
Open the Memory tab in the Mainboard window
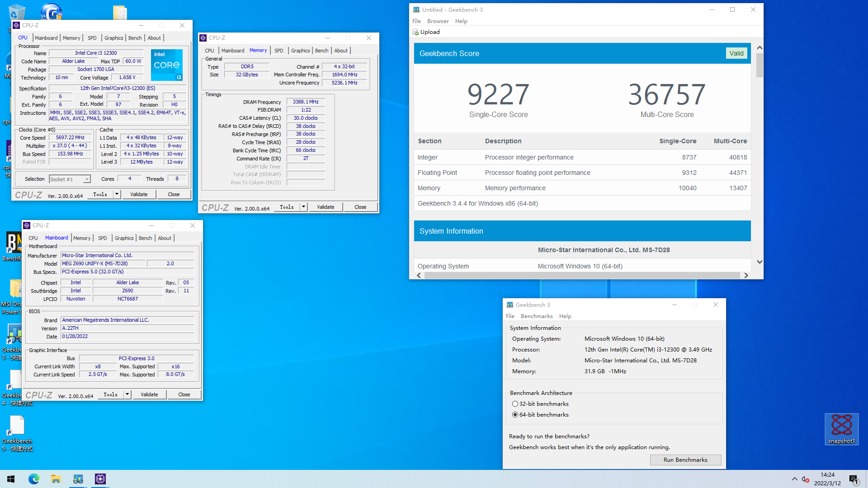[x=82, y=238]
